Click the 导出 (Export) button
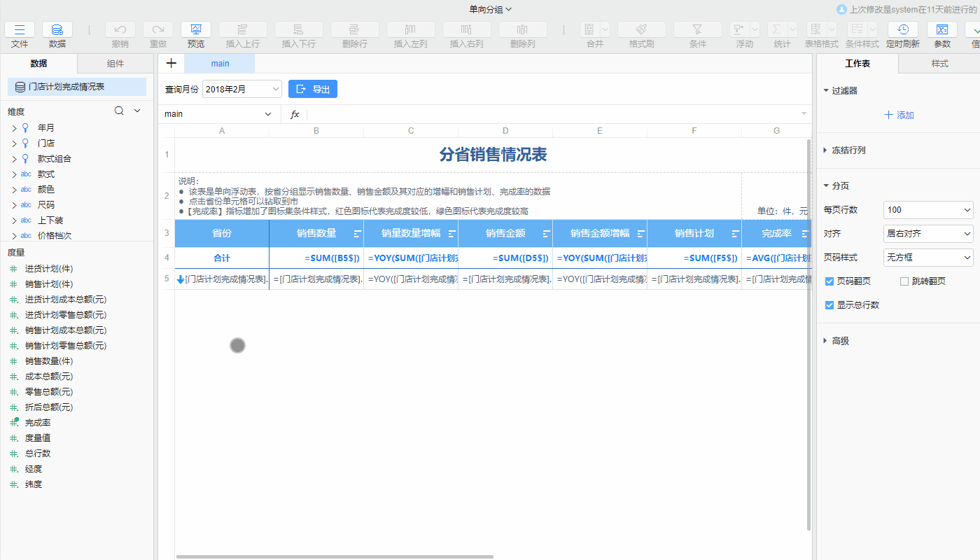The image size is (980, 560). [x=312, y=89]
